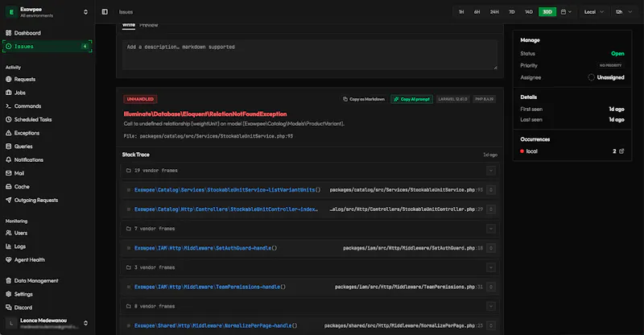
Task: Open the Mail envelope icon
Action: point(9,173)
